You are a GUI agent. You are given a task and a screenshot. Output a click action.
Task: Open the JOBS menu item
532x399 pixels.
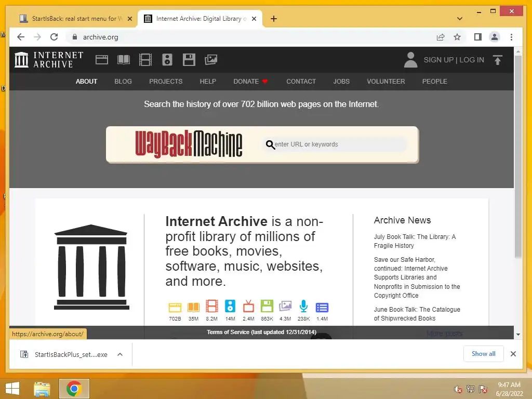pos(341,82)
